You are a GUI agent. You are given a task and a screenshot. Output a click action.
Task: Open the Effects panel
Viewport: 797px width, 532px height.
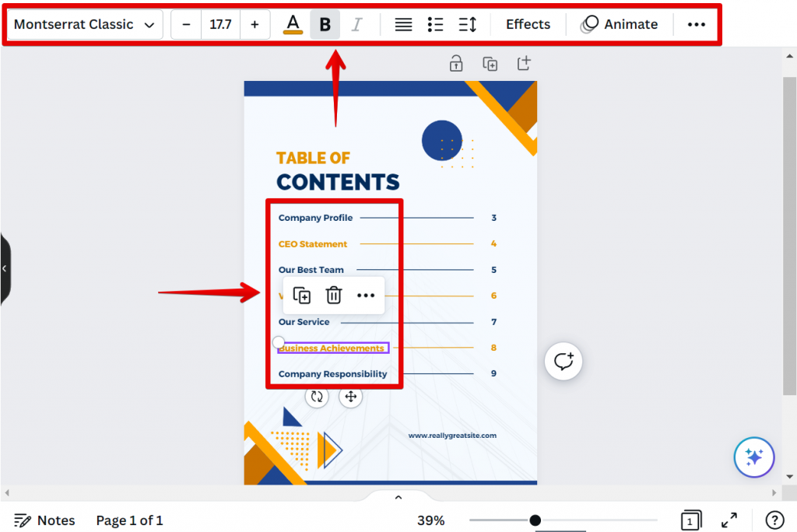(527, 24)
